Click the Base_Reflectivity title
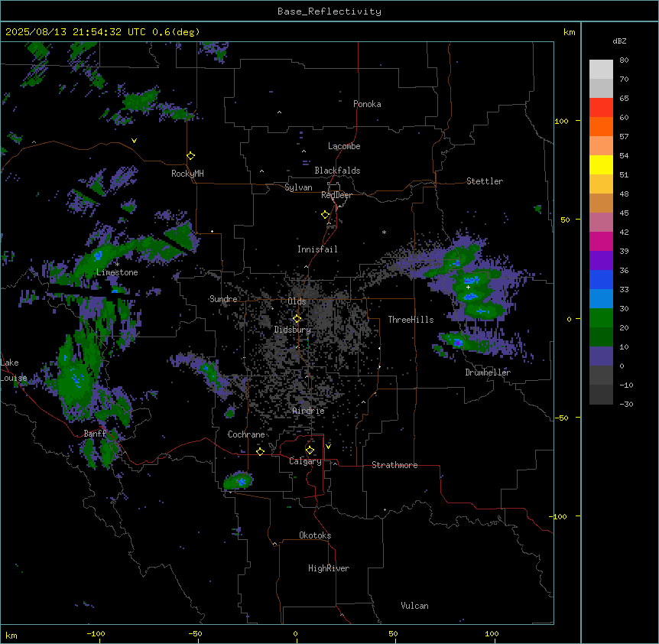 point(329,11)
